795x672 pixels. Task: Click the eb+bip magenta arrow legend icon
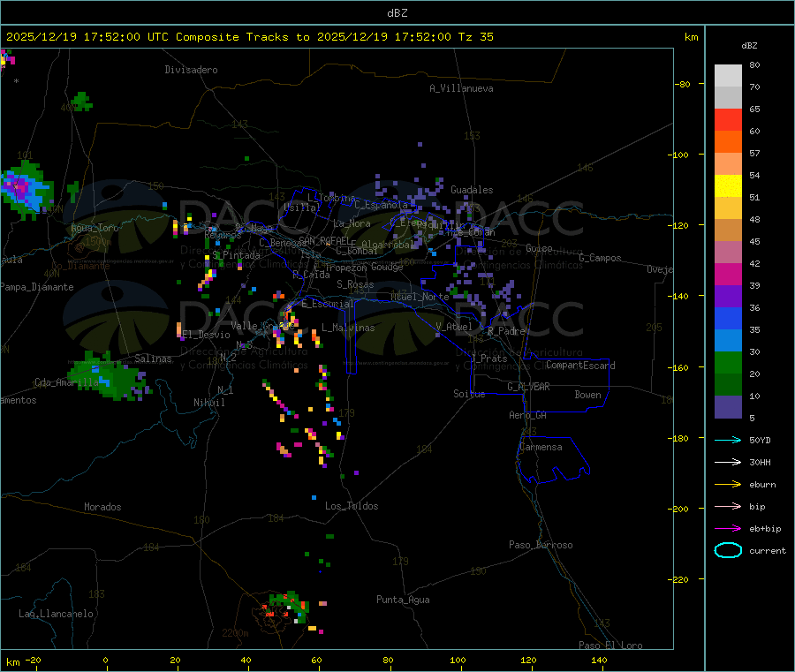728,529
